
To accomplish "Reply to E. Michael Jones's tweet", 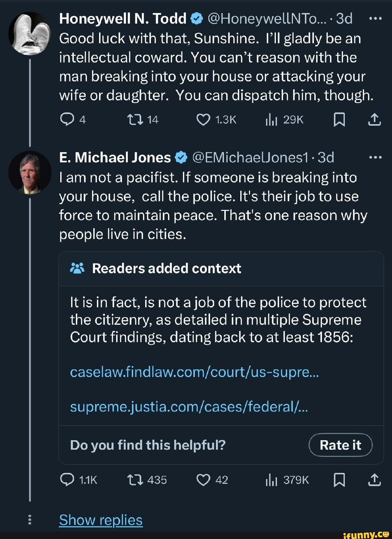I will [68, 480].
